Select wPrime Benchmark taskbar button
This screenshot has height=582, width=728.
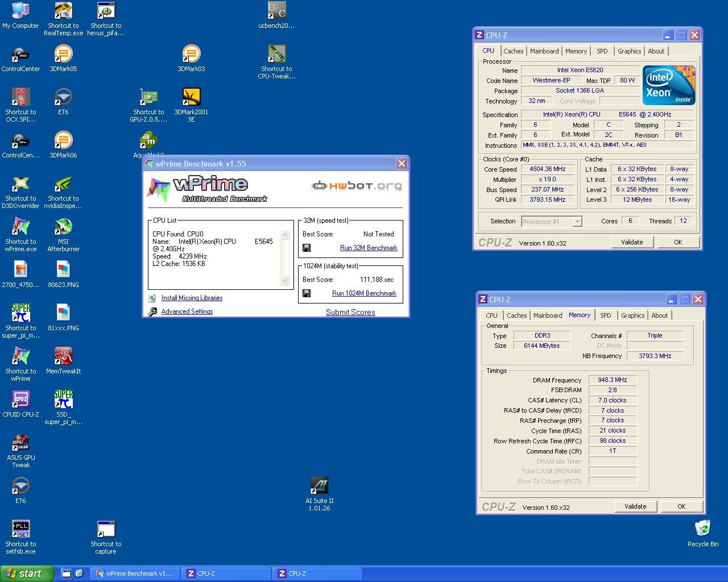(135, 573)
